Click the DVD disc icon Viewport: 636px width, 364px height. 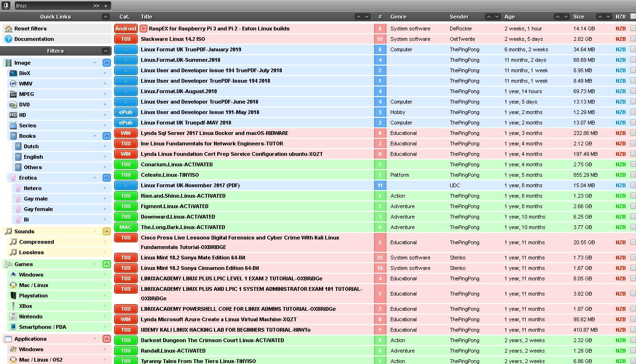tap(13, 105)
